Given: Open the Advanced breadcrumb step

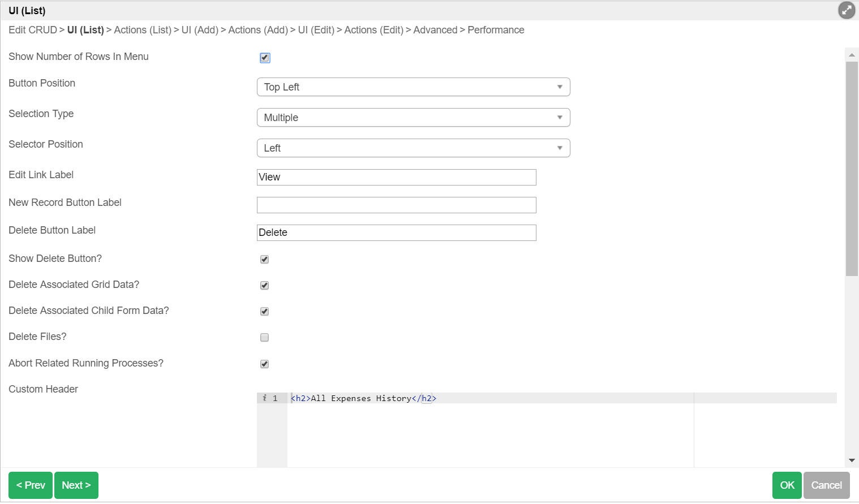Looking at the screenshot, I should tap(435, 30).
